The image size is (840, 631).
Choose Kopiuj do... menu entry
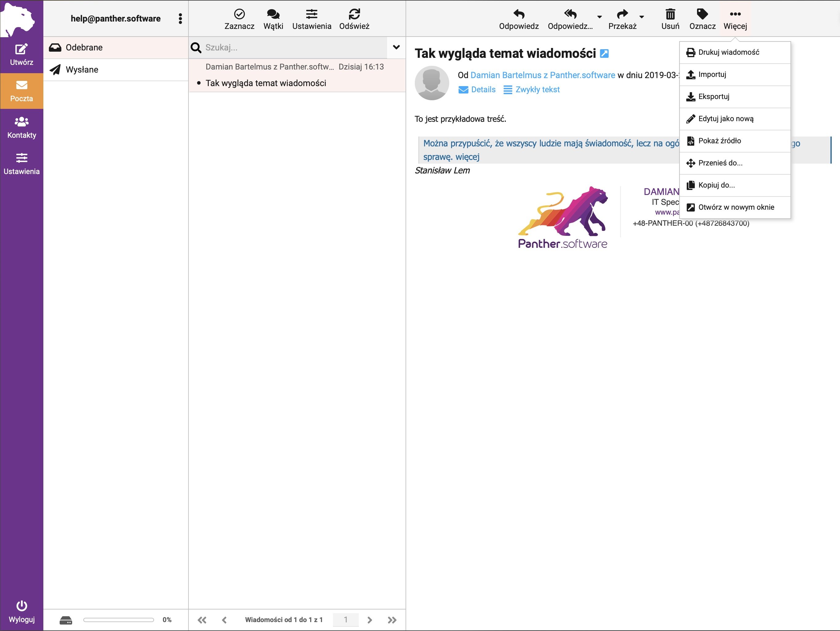tap(735, 185)
